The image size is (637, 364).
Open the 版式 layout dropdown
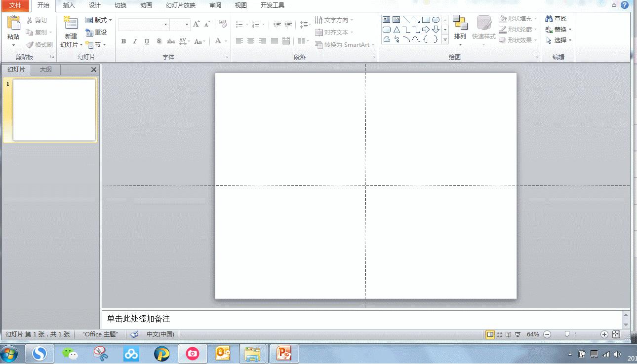click(x=98, y=20)
